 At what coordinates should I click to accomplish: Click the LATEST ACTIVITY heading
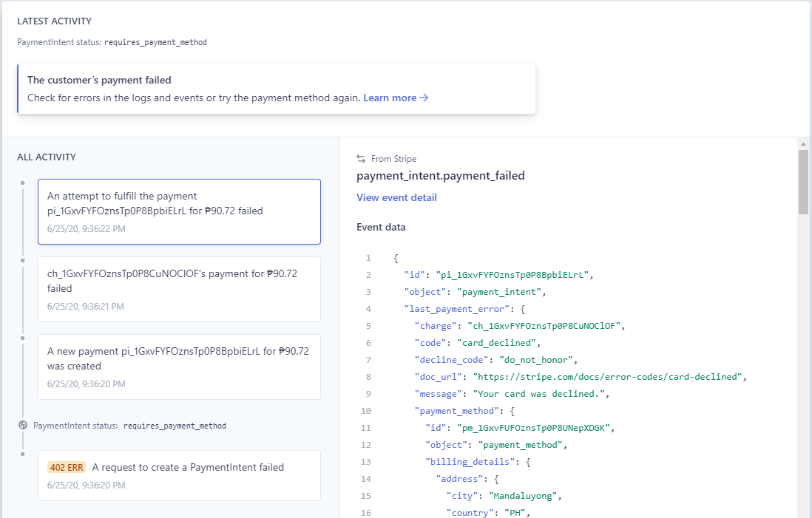point(55,21)
